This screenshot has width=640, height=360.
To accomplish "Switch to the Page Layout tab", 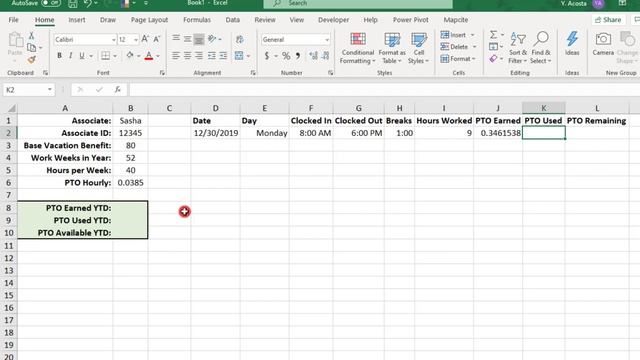I will (x=149, y=20).
